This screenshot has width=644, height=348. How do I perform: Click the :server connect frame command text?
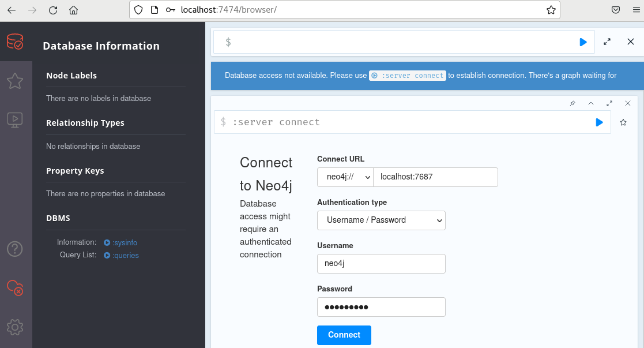click(276, 122)
